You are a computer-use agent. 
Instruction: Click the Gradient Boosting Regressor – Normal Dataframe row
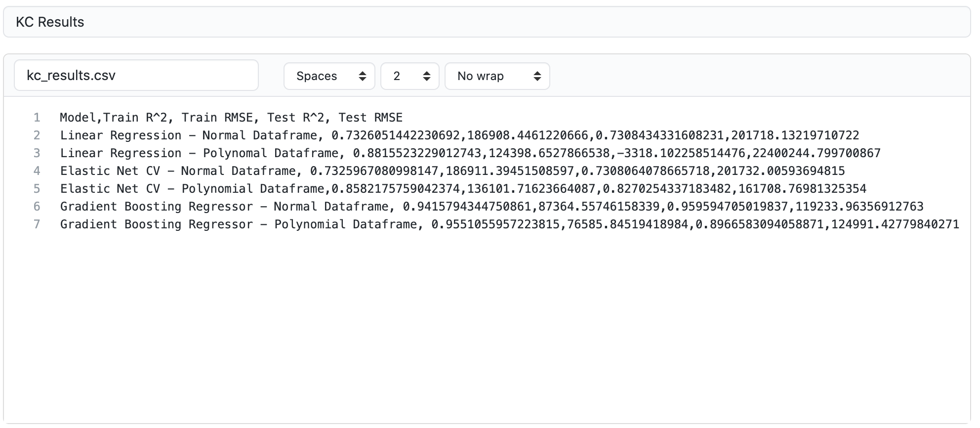pyautogui.click(x=491, y=207)
